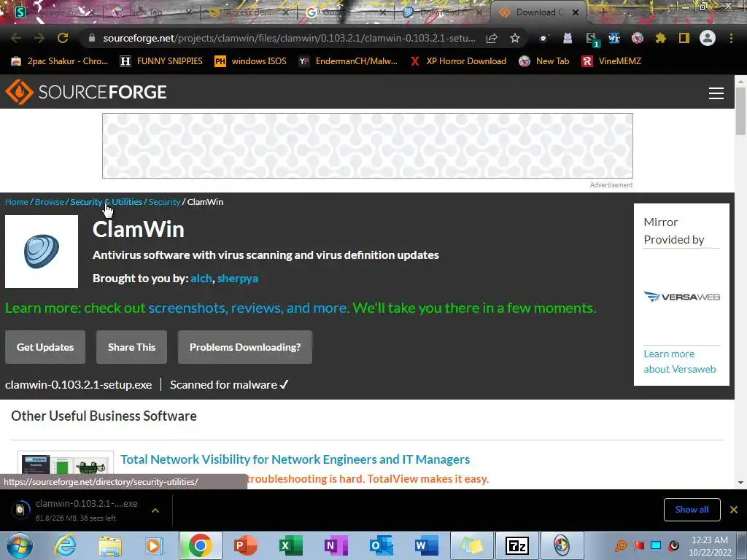Open Total Network Visibility software link
Image resolution: width=747 pixels, height=560 pixels.
point(295,459)
